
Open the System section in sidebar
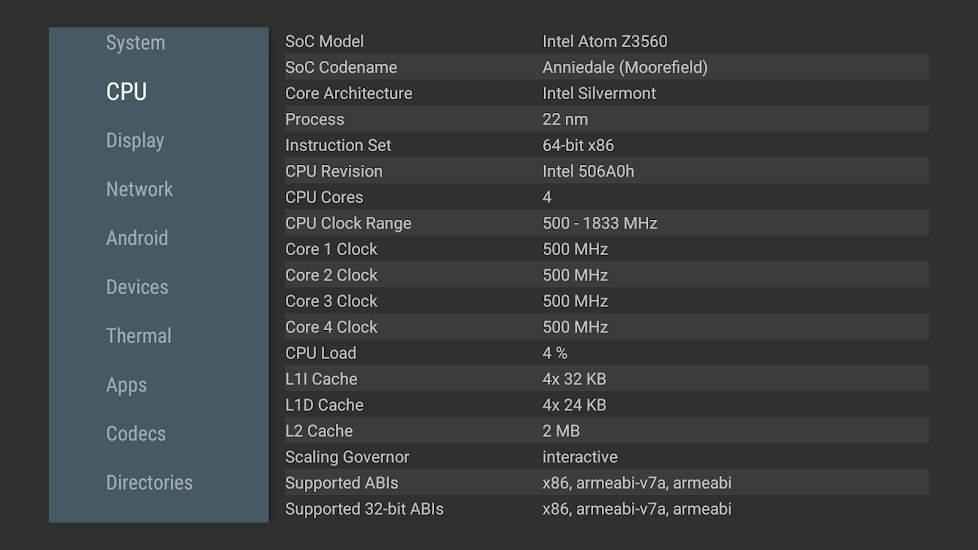(x=135, y=43)
